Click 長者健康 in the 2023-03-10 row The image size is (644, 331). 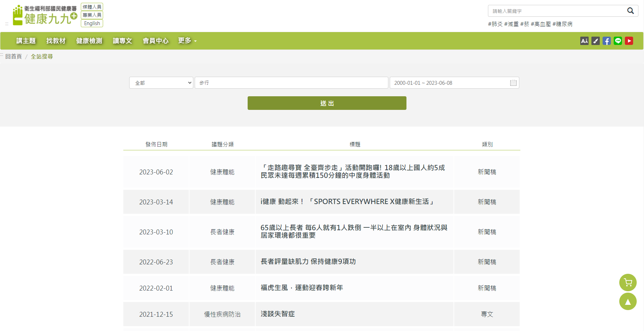tap(222, 232)
